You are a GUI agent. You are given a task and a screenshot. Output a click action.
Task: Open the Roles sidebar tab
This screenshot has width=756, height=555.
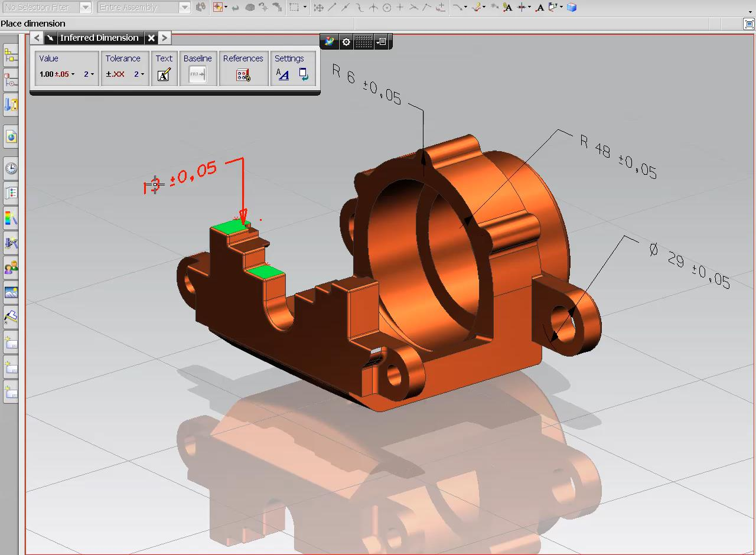[x=11, y=268]
